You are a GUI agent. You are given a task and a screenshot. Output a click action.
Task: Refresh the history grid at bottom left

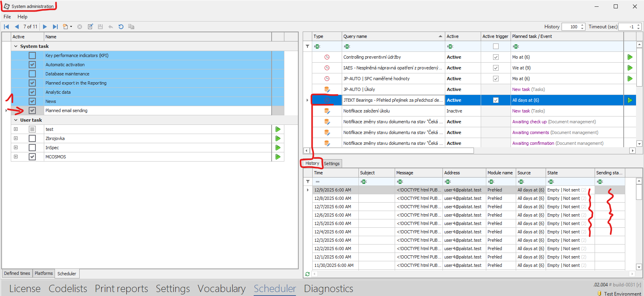[307, 274]
